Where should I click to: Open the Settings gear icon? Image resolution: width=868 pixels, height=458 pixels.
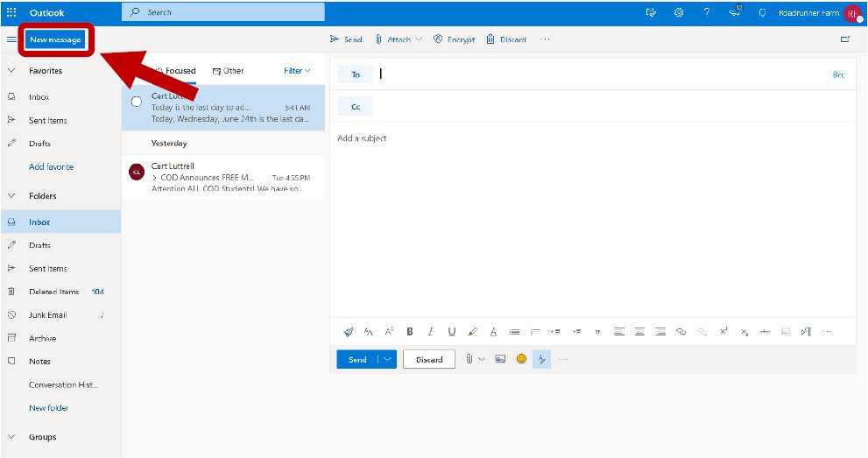tap(679, 12)
